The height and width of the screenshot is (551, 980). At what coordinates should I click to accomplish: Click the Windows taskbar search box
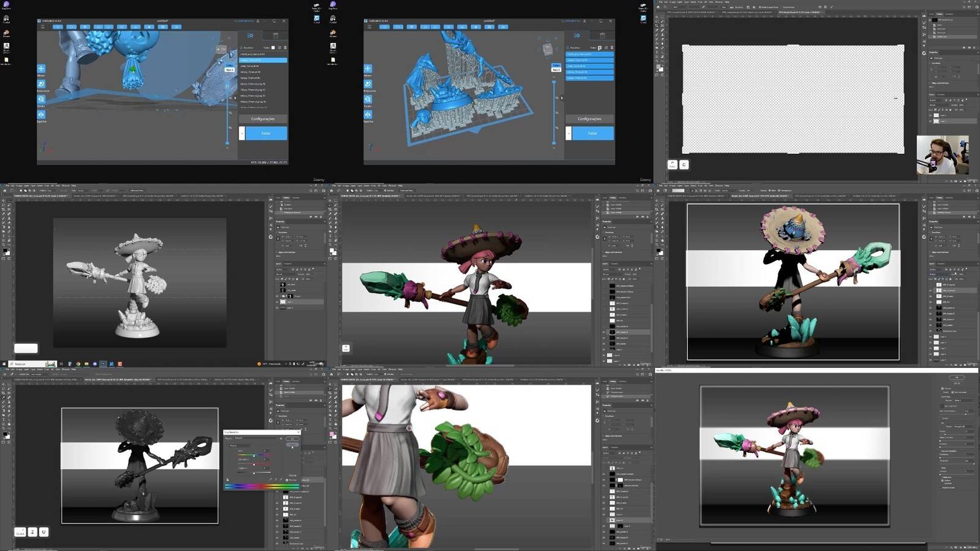pyautogui.click(x=28, y=364)
